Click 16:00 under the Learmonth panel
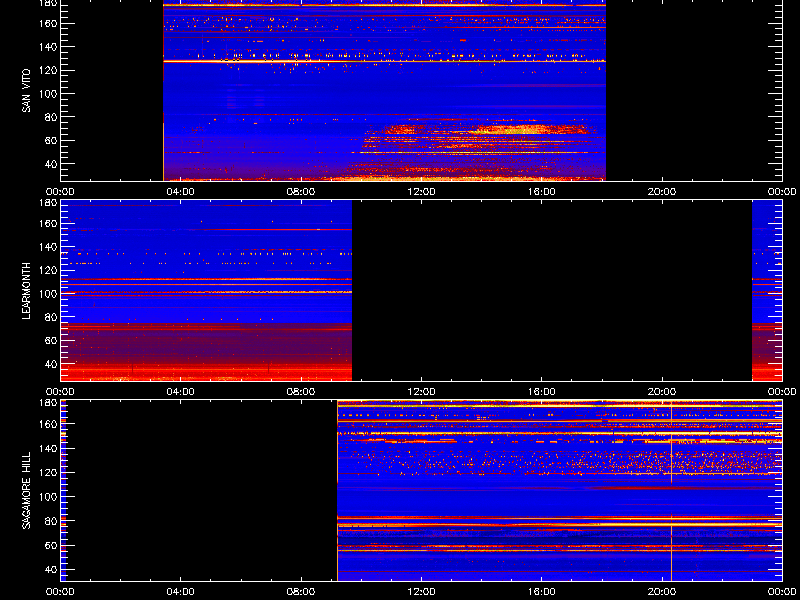The image size is (800, 600). (542, 392)
